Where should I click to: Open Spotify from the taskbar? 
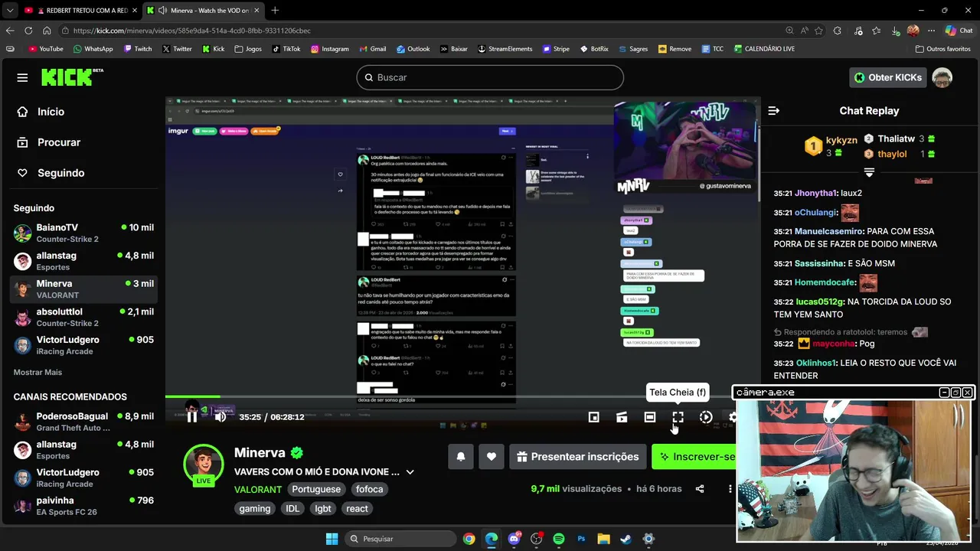(558, 539)
